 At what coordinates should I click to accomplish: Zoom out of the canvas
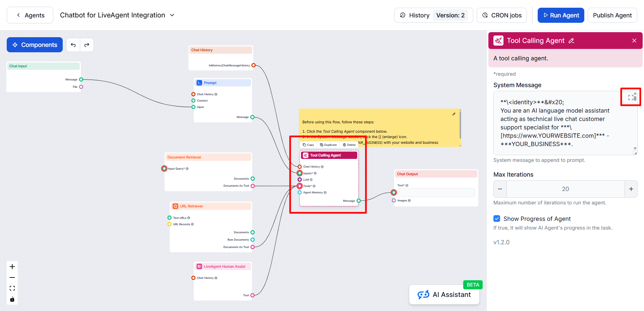click(x=12, y=277)
